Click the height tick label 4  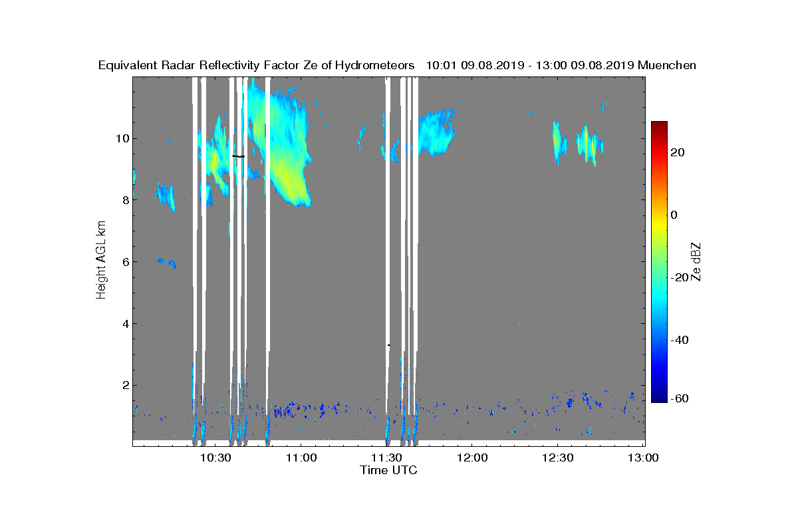point(125,324)
